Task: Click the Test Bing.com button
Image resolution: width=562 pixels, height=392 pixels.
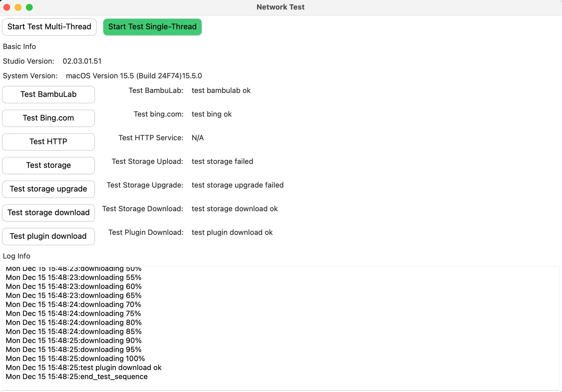Action: (48, 118)
